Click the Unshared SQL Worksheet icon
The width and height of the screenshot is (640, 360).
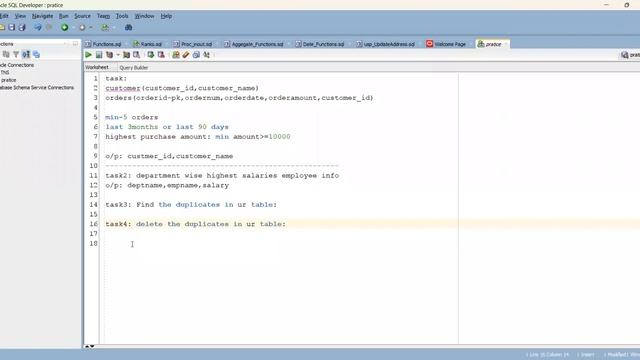click(176, 55)
